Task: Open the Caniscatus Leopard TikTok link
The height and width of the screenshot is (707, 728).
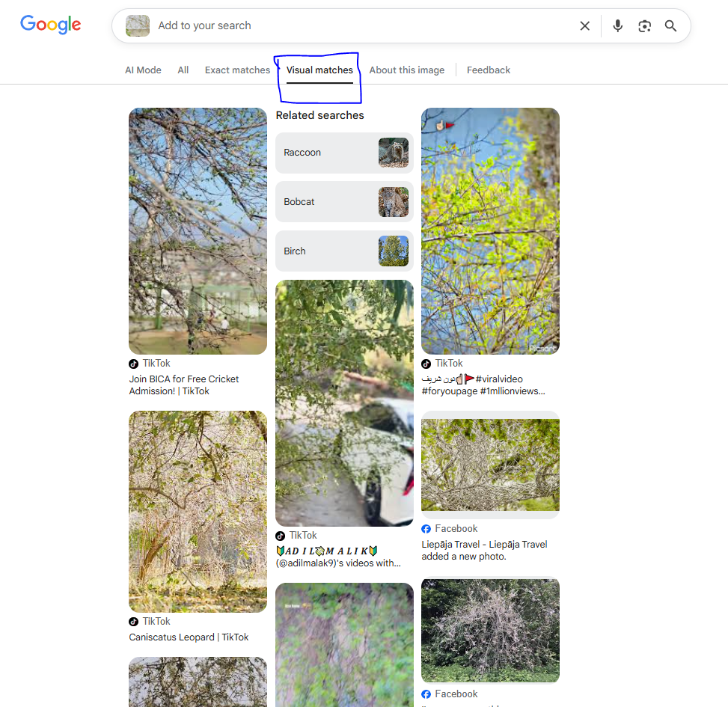Action: tap(188, 637)
